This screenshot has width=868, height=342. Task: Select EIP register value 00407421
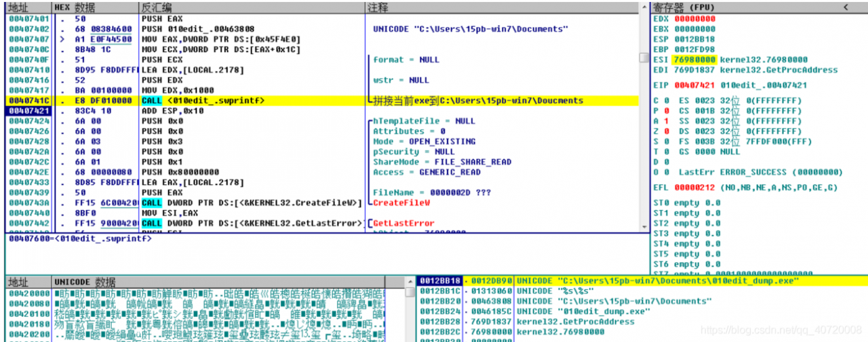click(x=696, y=85)
